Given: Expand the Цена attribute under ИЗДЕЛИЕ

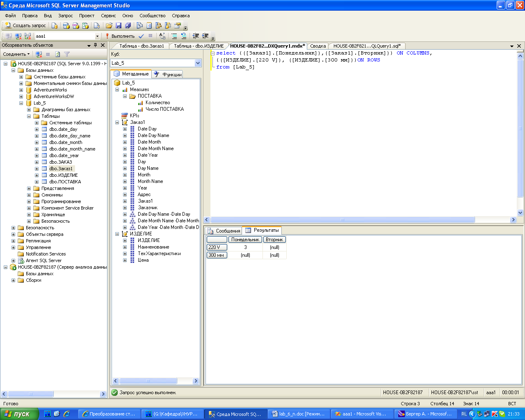Looking at the screenshot, I should pyautogui.click(x=125, y=260).
